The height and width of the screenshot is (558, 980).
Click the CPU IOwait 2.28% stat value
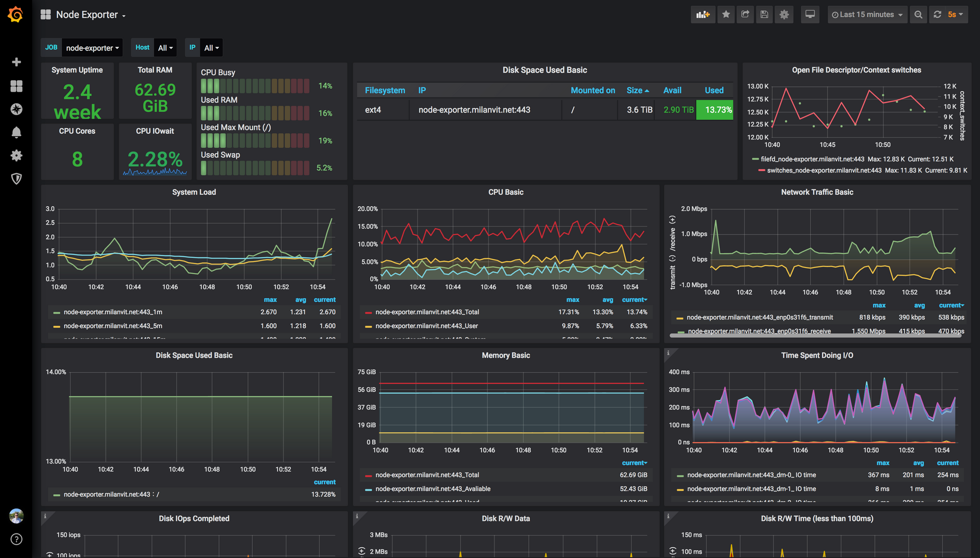(x=155, y=159)
